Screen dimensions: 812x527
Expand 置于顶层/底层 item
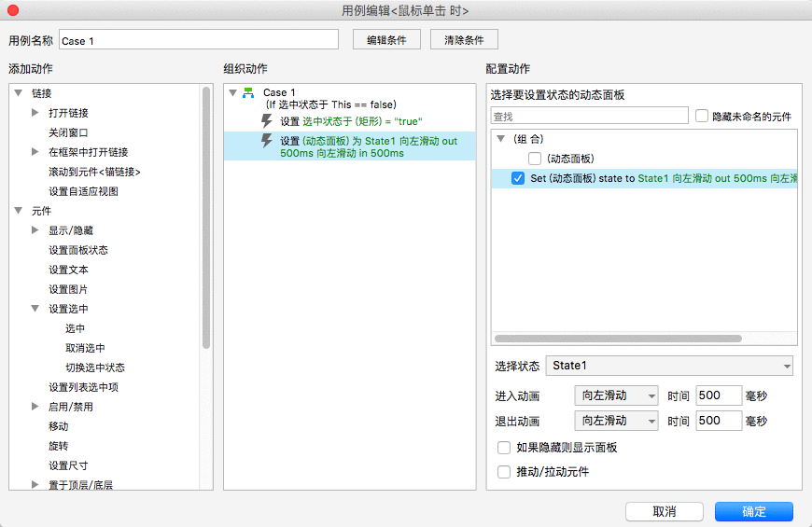click(x=35, y=484)
